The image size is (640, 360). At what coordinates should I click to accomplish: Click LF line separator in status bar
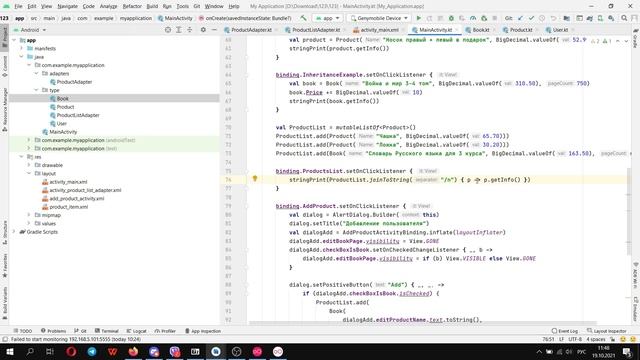coord(561,339)
